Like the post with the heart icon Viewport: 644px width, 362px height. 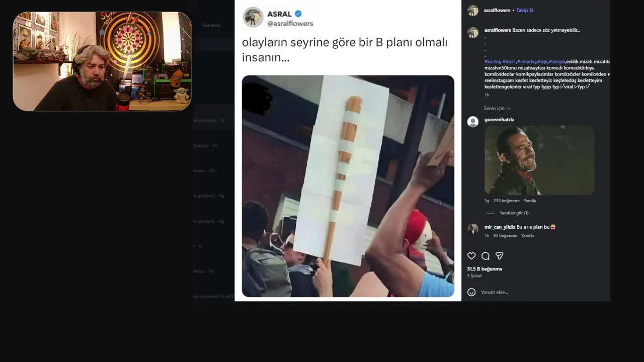471,256
